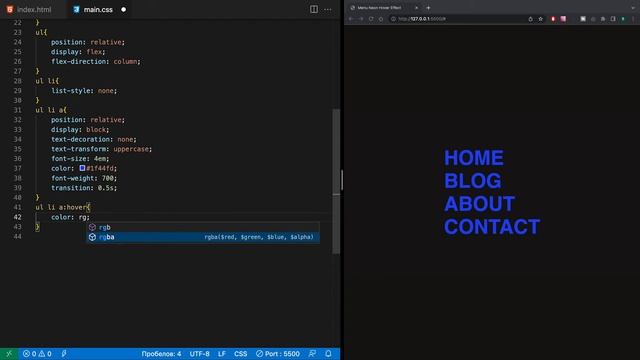Open a new browser tab with plus
The height and width of the screenshot is (360, 640).
tap(428, 8)
